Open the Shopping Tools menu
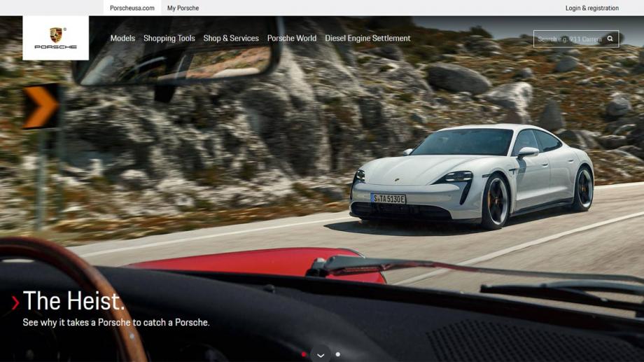 (x=169, y=39)
